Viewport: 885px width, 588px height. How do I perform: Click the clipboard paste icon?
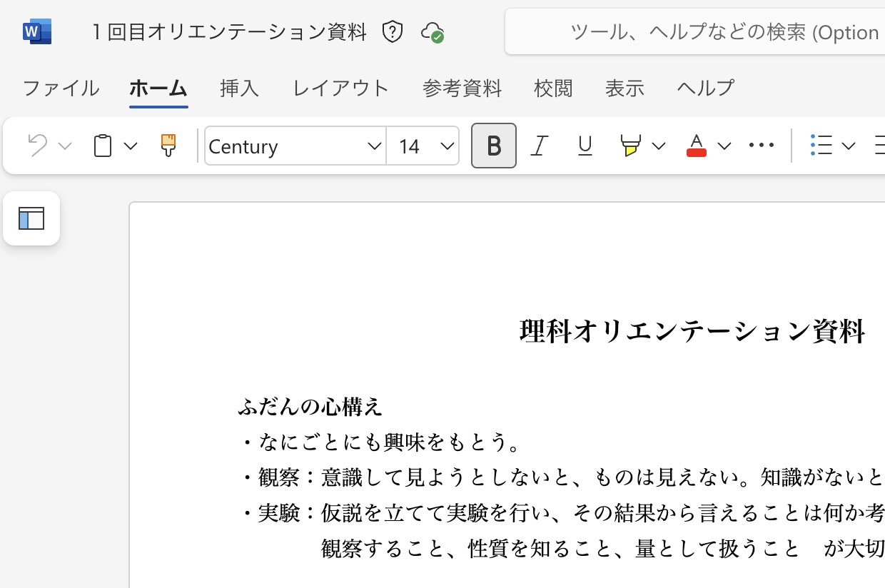pyautogui.click(x=103, y=146)
